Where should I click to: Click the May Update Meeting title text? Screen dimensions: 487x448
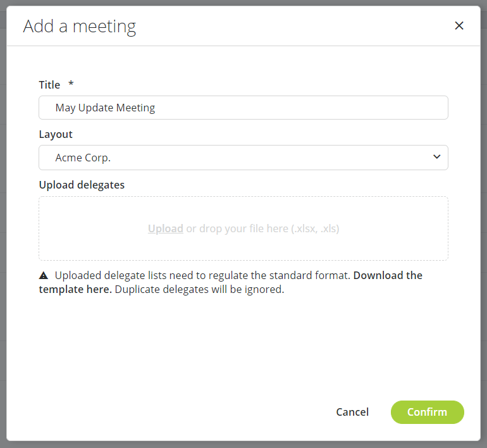point(105,108)
